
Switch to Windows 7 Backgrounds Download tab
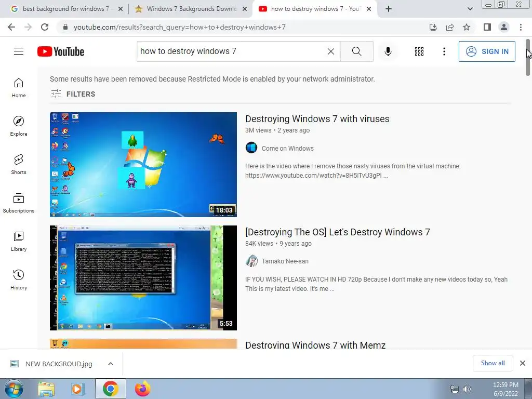(190, 9)
